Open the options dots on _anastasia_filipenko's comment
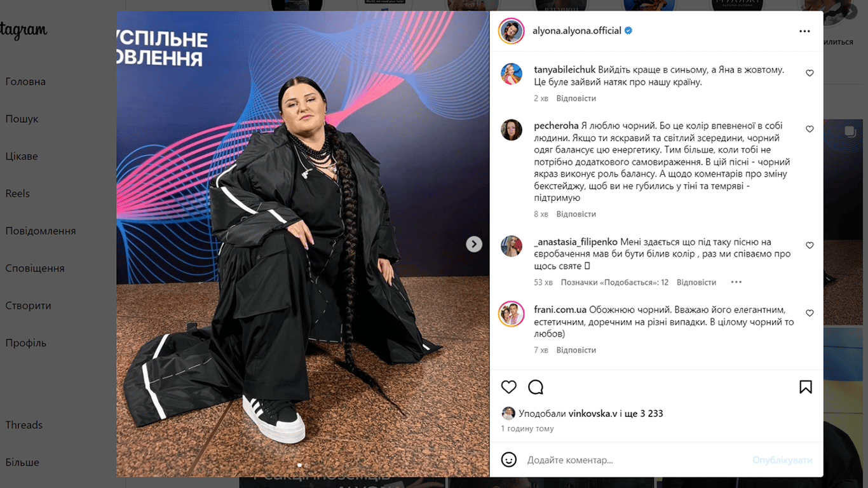 click(x=736, y=282)
